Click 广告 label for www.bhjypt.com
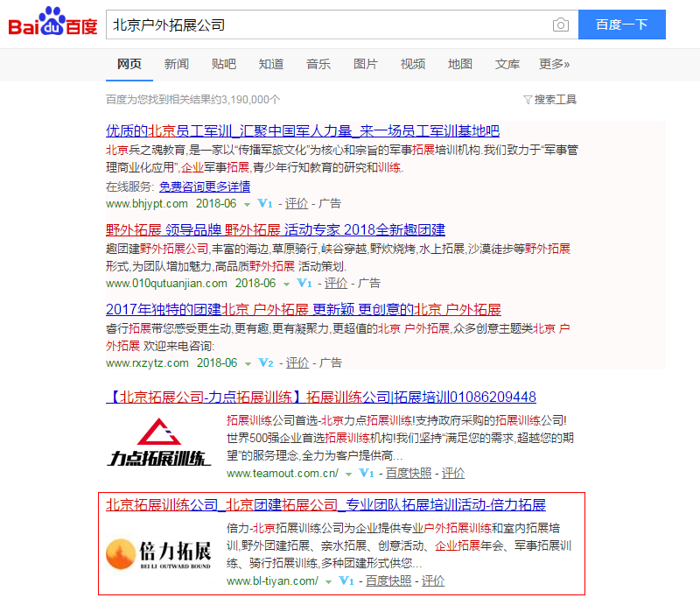 (x=330, y=204)
